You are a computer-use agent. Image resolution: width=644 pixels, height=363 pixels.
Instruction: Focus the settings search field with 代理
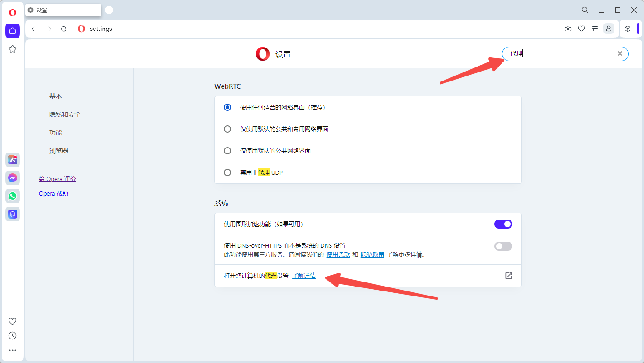(565, 53)
